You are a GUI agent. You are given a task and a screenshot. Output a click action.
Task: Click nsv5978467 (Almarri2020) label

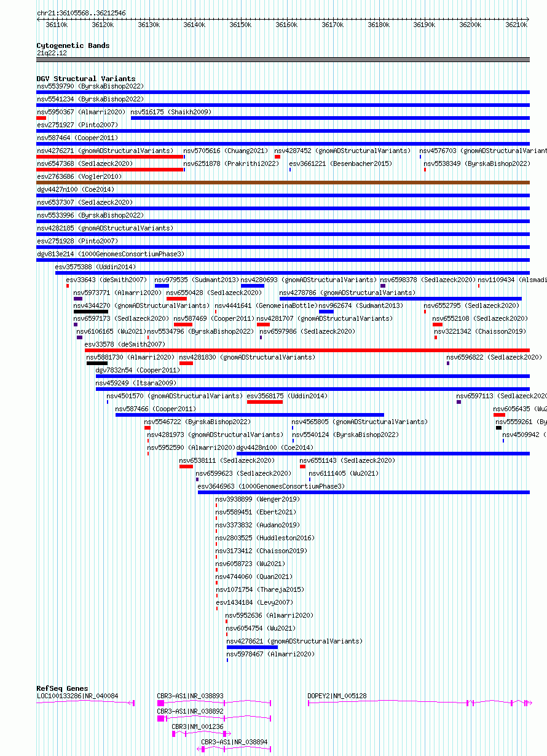[x=270, y=654]
